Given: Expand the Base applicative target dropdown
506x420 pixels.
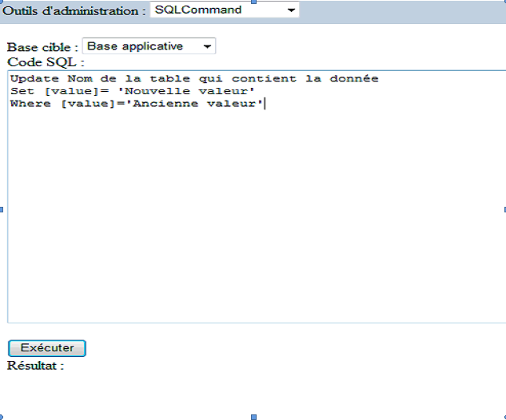Looking at the screenshot, I should pyautogui.click(x=149, y=46).
